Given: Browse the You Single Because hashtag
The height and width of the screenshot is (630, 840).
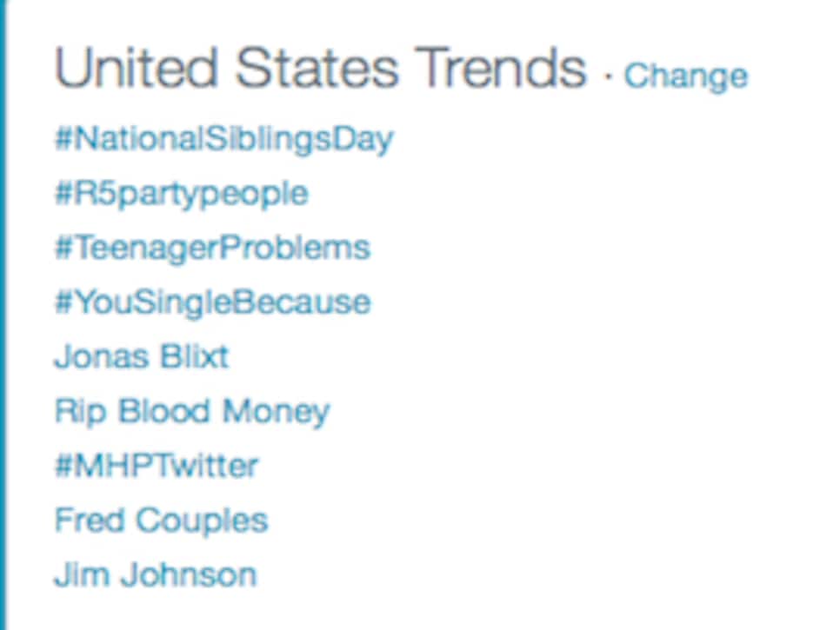Looking at the screenshot, I should pyautogui.click(x=213, y=302).
